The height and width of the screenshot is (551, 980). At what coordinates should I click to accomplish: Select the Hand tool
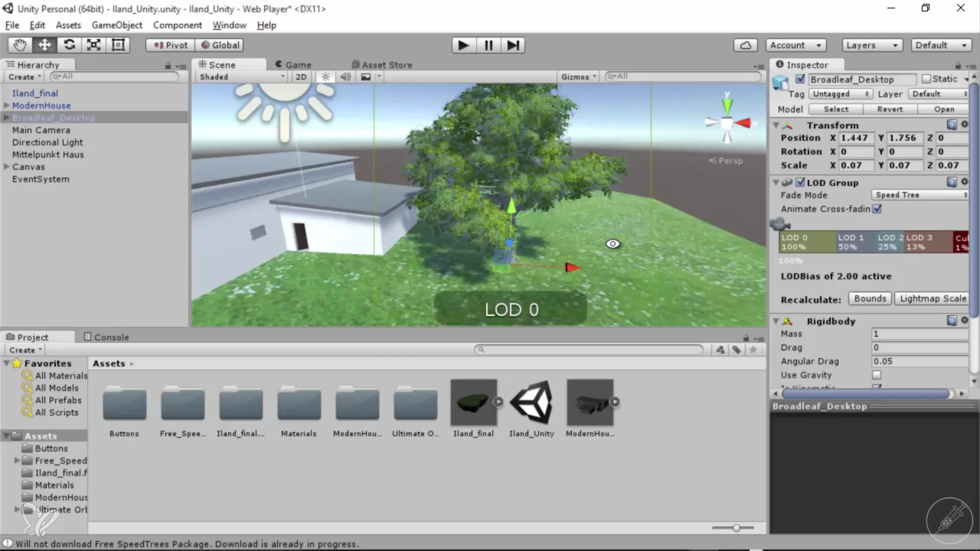[x=20, y=45]
